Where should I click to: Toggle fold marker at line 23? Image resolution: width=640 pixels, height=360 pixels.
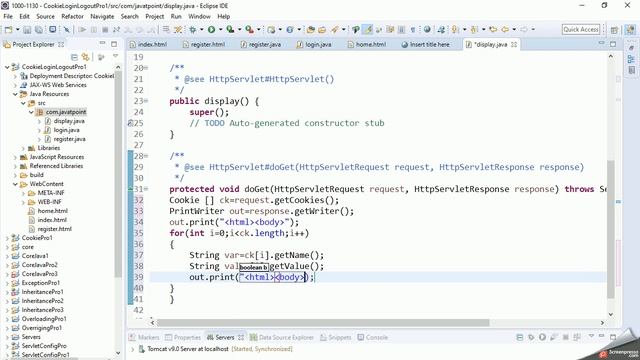(x=146, y=101)
